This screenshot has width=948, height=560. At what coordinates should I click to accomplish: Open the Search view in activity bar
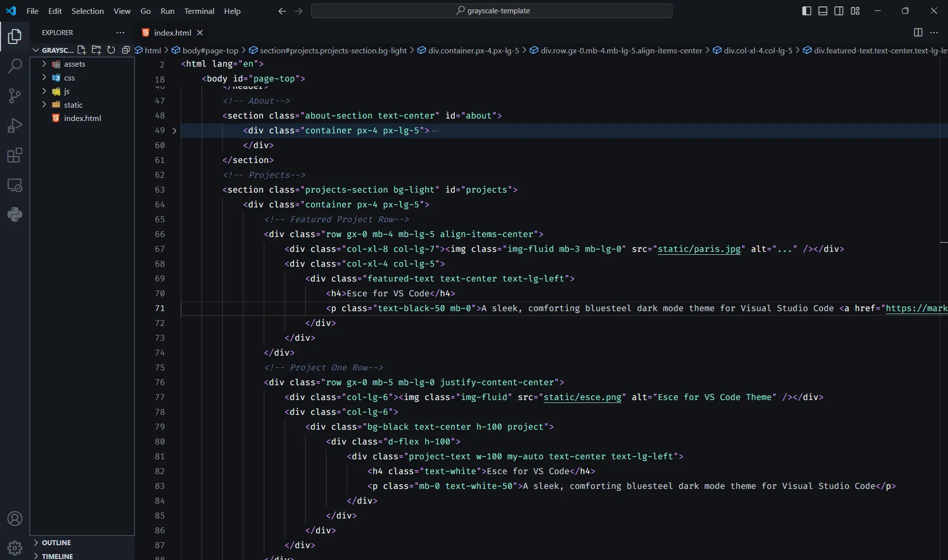[x=15, y=66]
